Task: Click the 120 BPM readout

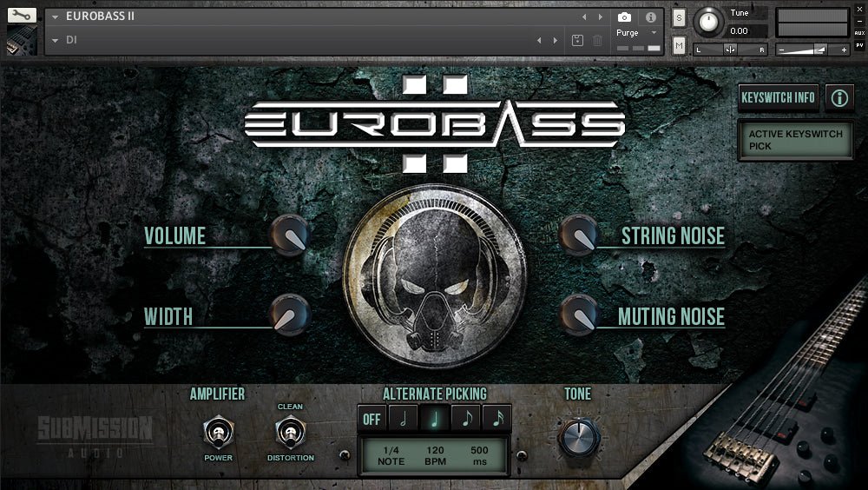Action: click(435, 455)
